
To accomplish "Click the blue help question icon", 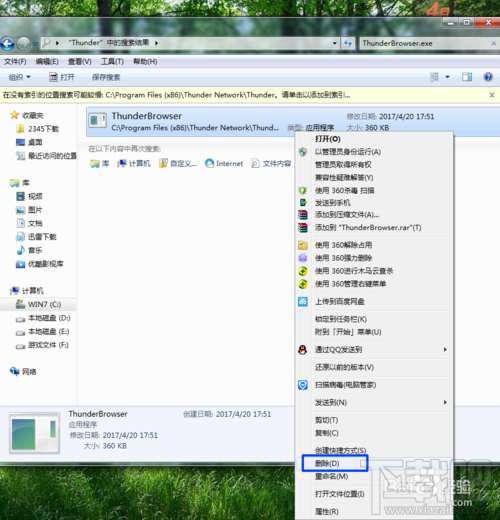I will 488,77.
